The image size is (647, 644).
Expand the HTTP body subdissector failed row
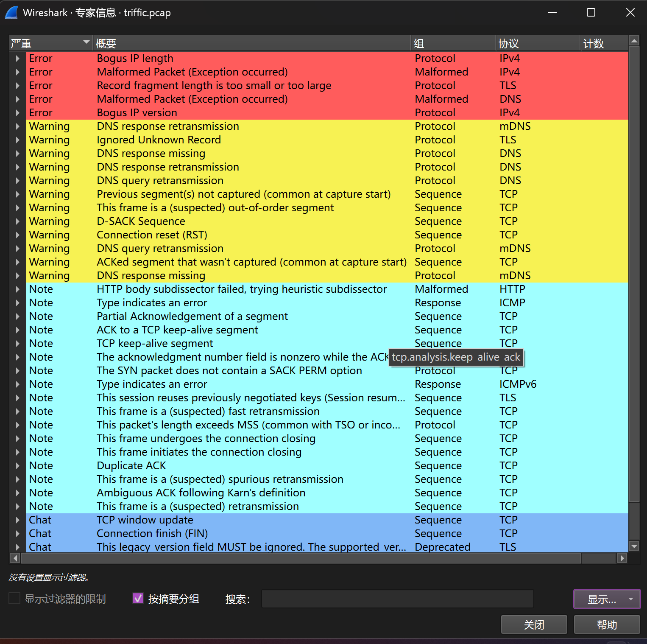(17, 289)
